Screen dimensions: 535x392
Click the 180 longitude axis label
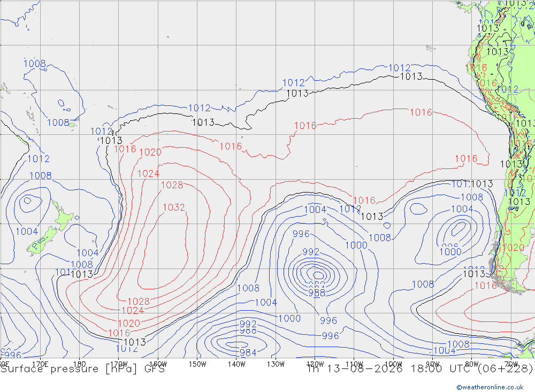80,364
